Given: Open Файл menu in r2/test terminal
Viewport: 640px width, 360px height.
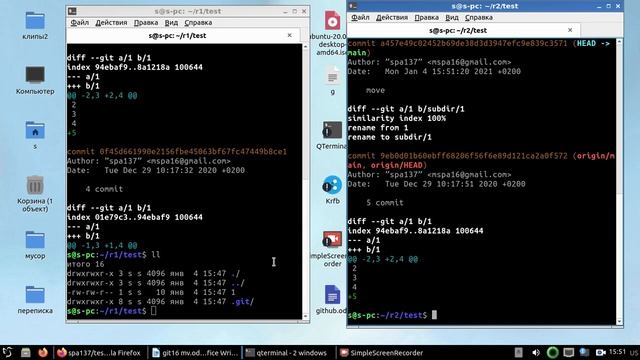Looking at the screenshot, I should point(360,17).
